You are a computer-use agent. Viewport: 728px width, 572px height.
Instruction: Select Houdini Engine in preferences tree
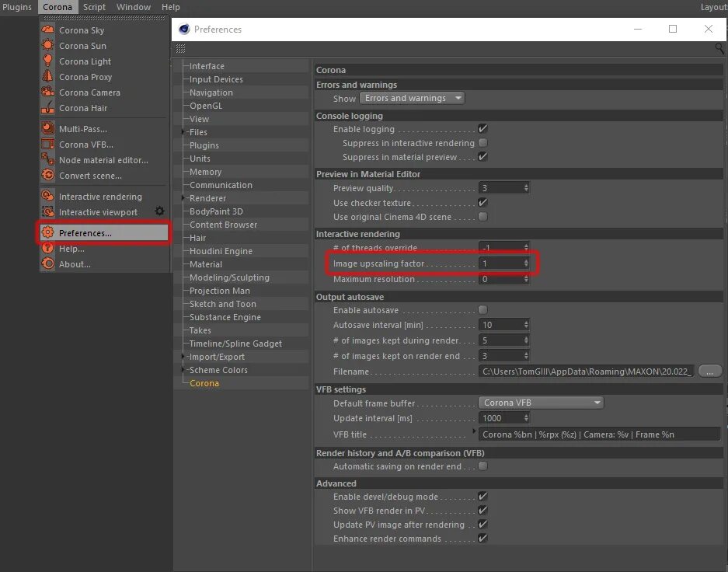pos(221,251)
